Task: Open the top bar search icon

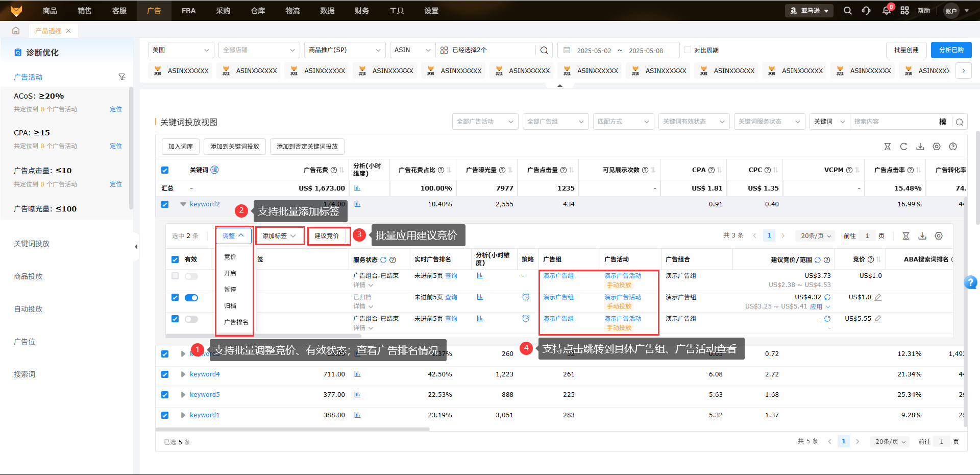Action: 847,11
